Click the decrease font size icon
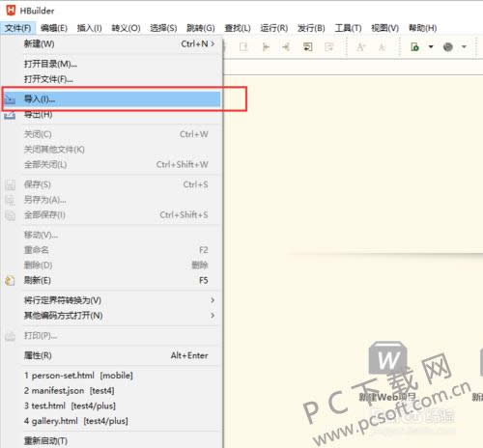483x448 pixels. pyautogui.click(x=382, y=47)
